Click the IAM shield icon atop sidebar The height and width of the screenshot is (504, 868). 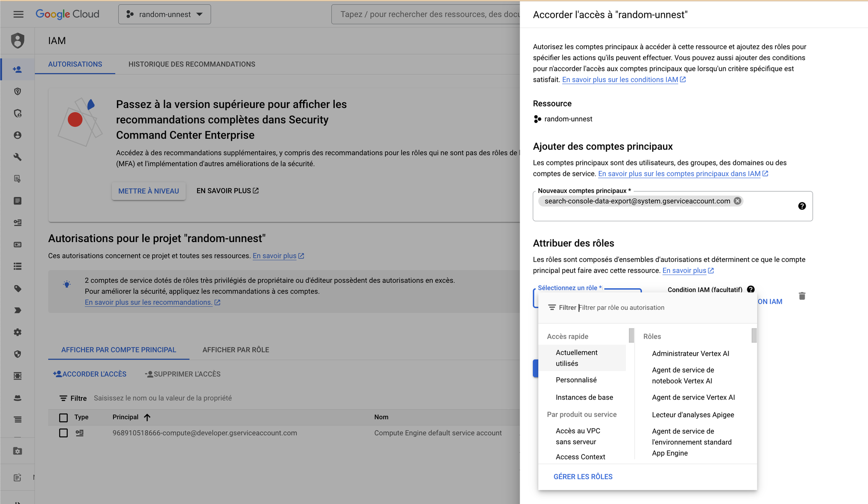point(17,41)
